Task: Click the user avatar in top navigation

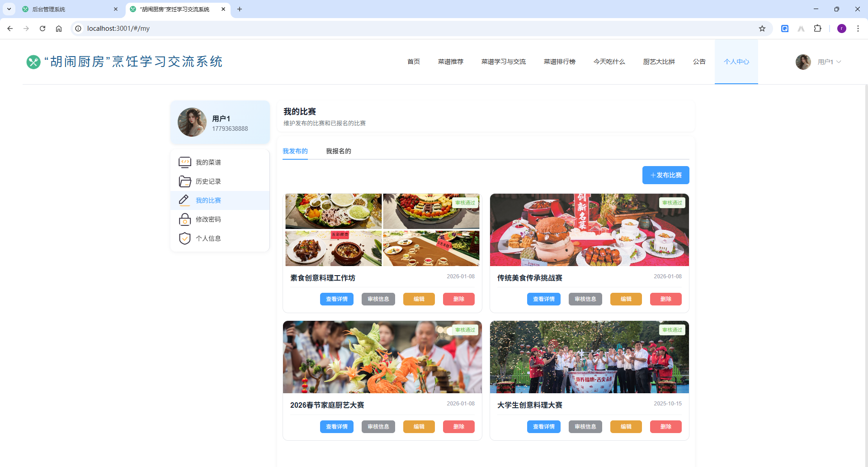Action: coord(803,62)
